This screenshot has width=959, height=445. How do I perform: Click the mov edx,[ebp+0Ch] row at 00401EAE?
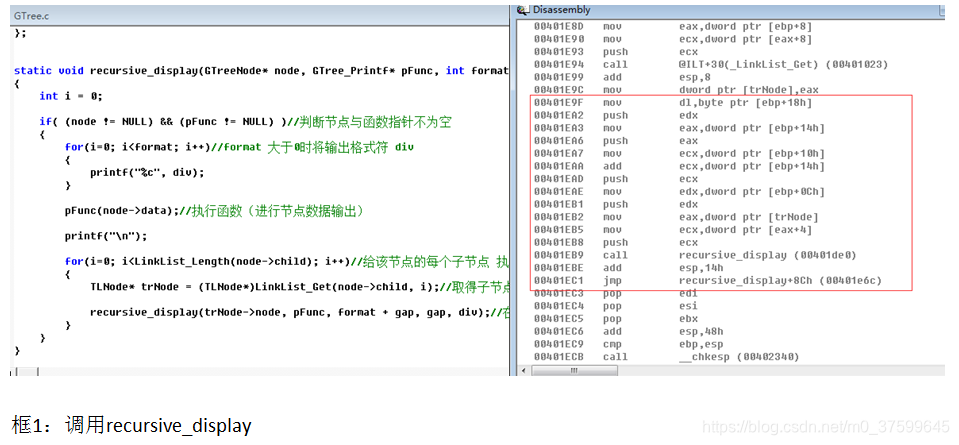679,191
